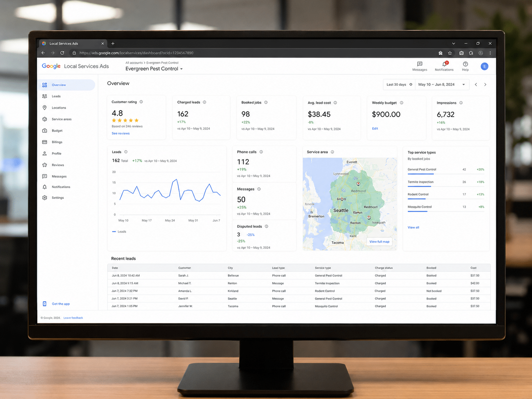Click the Weekly budget info icon
The image size is (532, 399).
[x=402, y=103]
